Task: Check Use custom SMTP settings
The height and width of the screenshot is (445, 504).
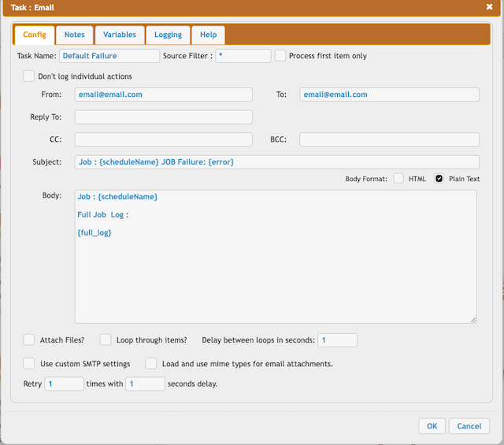Action: coord(28,364)
